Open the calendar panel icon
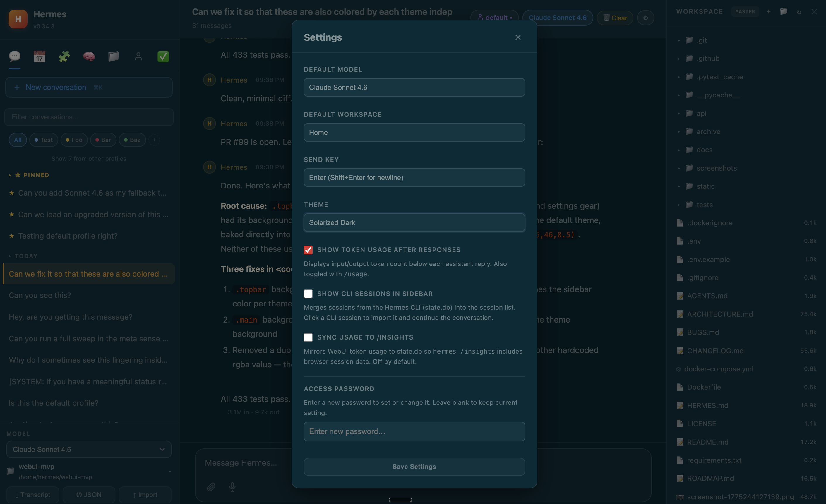This screenshot has width=826, height=504. 39,56
